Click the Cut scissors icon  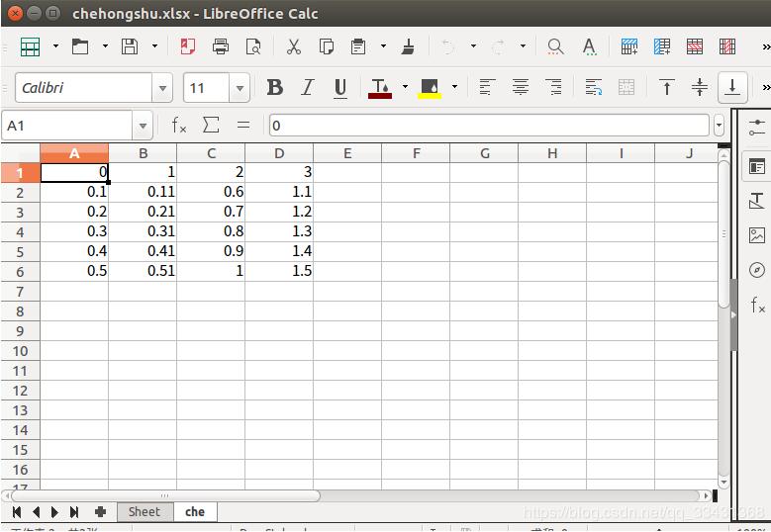pyautogui.click(x=294, y=46)
